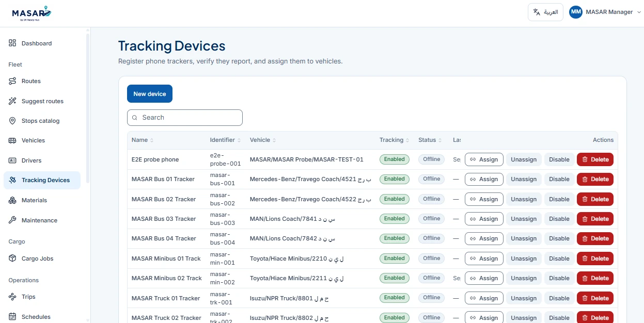Open Suggest routes wand icon
The image size is (644, 323).
[12, 101]
